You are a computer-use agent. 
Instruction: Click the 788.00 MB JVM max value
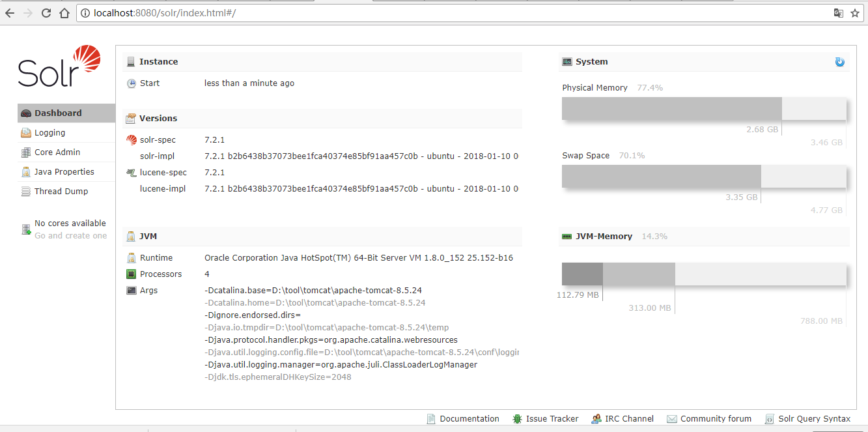821,321
